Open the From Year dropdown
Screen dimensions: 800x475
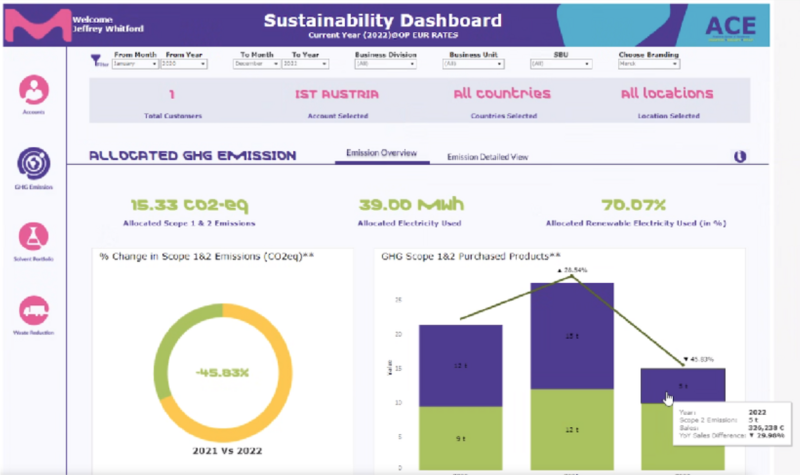click(x=185, y=63)
